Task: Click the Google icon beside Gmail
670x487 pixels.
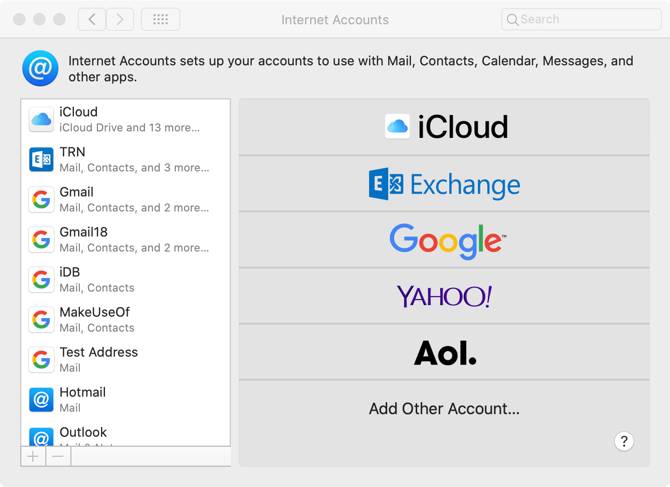Action: click(x=41, y=199)
